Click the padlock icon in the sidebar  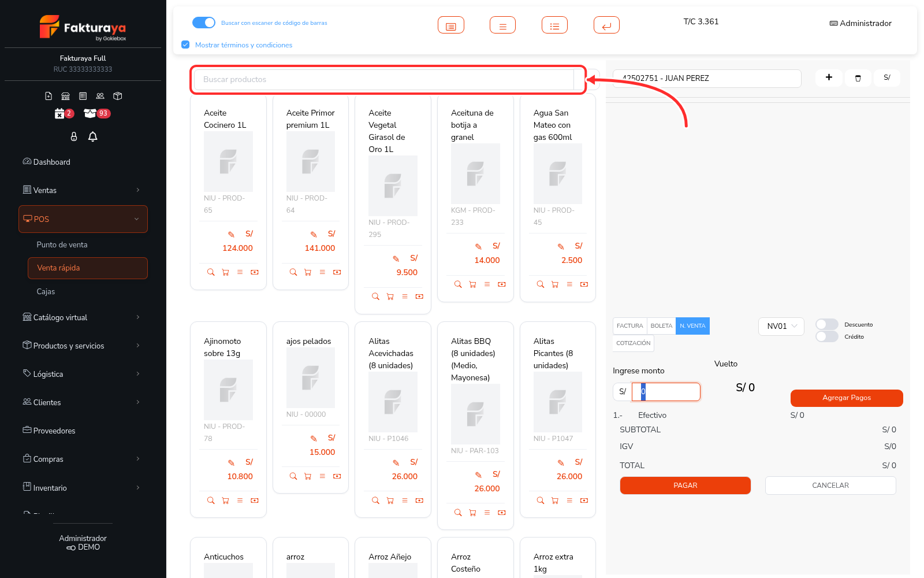[x=74, y=136]
